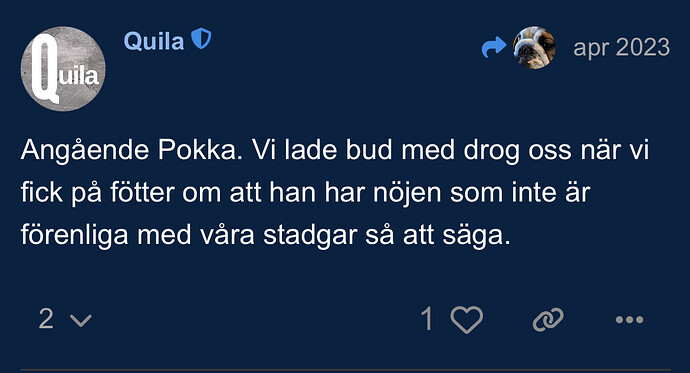This screenshot has width=690, height=373.
Task: Open the Quila username link
Action: (x=154, y=41)
